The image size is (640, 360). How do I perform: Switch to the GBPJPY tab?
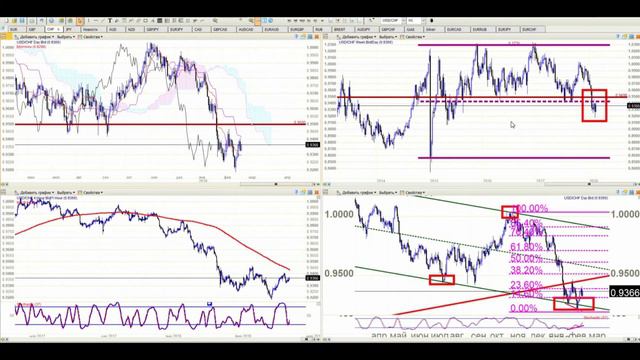pos(155,29)
